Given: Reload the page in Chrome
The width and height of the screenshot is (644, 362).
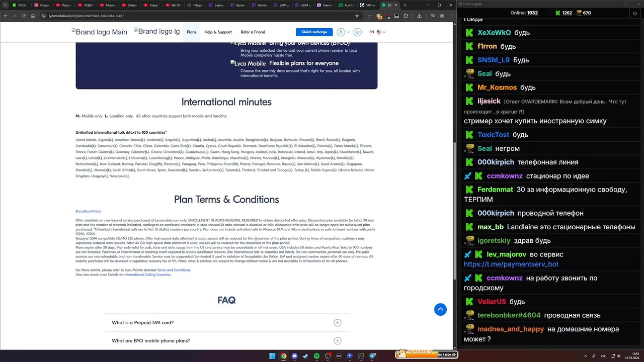Looking at the screenshot, I should 23,16.
